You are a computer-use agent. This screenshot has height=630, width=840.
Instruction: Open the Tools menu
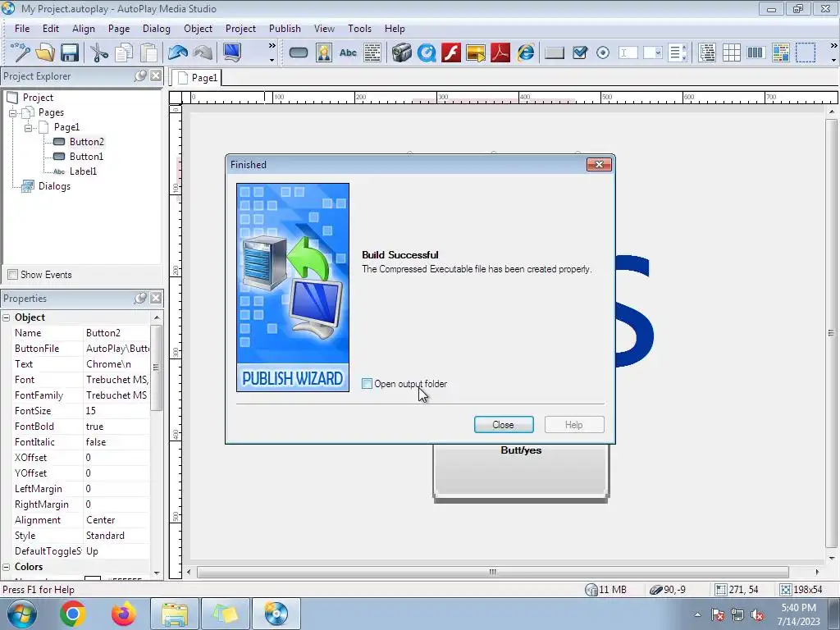[x=359, y=29]
